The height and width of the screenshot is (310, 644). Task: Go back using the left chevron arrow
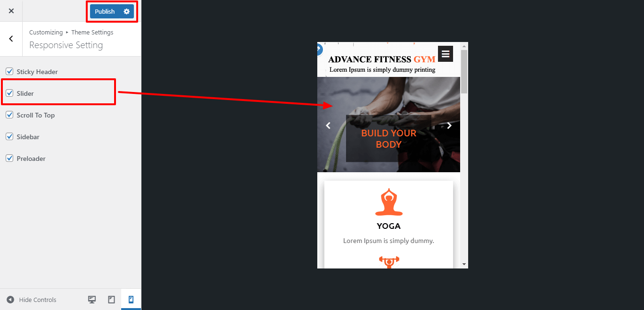click(x=11, y=39)
